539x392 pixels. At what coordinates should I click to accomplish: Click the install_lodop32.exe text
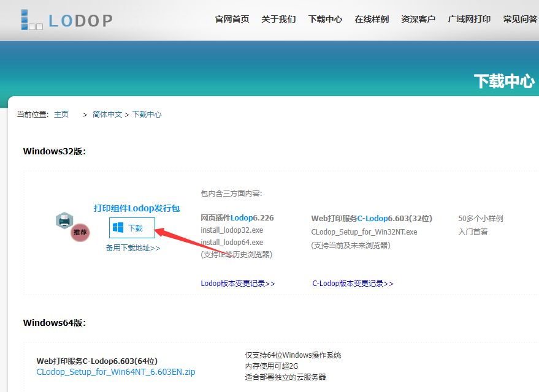pos(232,230)
